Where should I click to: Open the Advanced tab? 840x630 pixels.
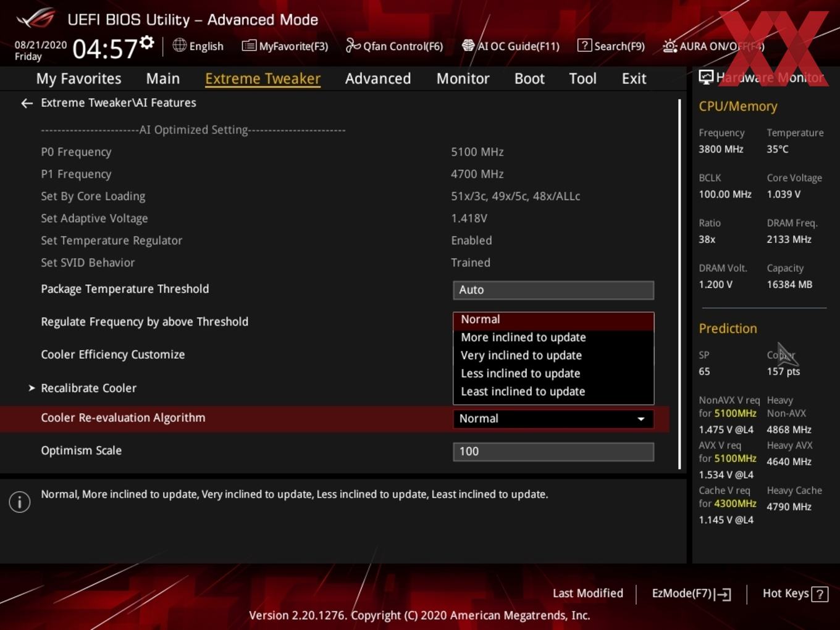(x=378, y=78)
